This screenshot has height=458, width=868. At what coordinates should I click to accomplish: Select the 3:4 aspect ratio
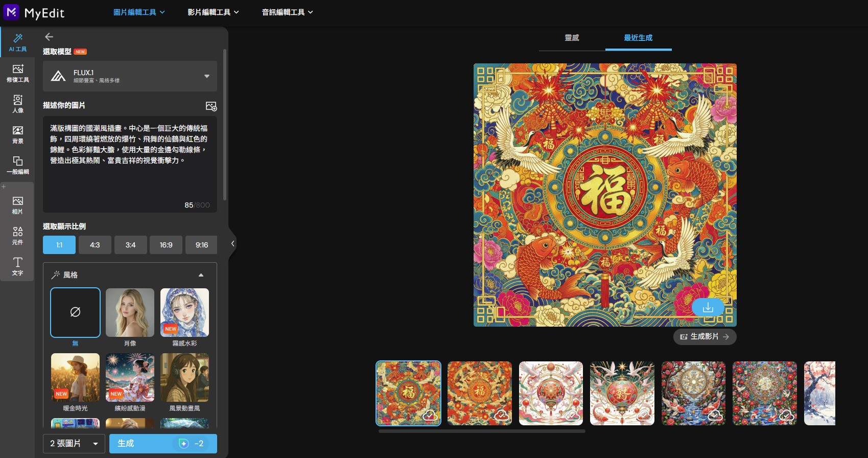tap(131, 245)
